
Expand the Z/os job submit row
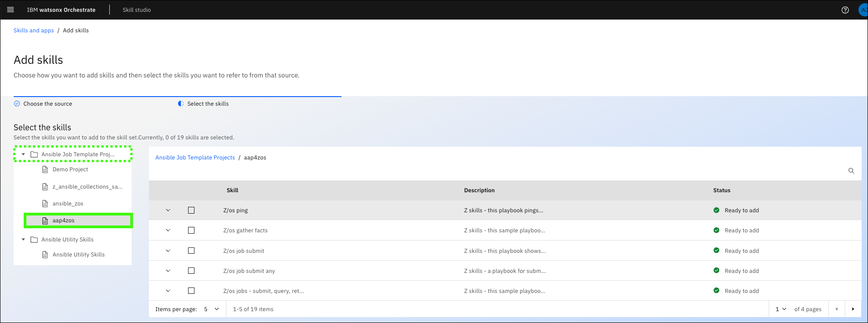pos(168,251)
